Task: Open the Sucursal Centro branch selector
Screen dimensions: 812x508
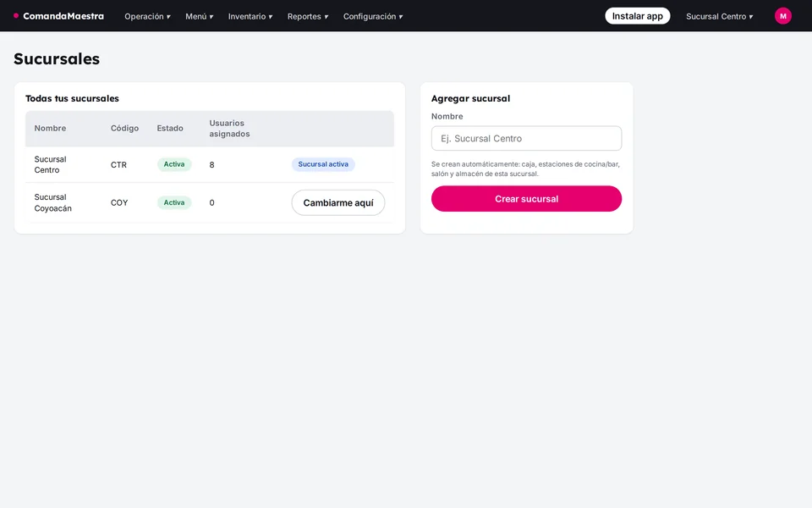Action: [719, 16]
